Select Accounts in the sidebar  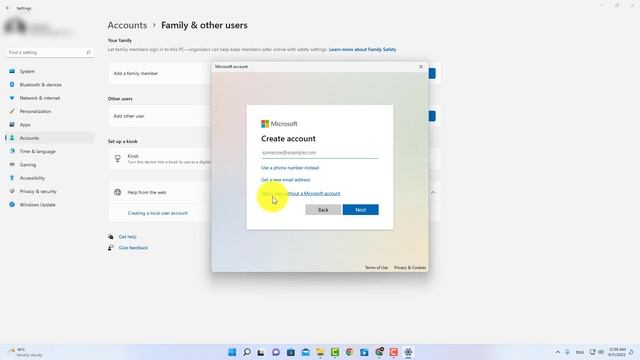(x=49, y=138)
